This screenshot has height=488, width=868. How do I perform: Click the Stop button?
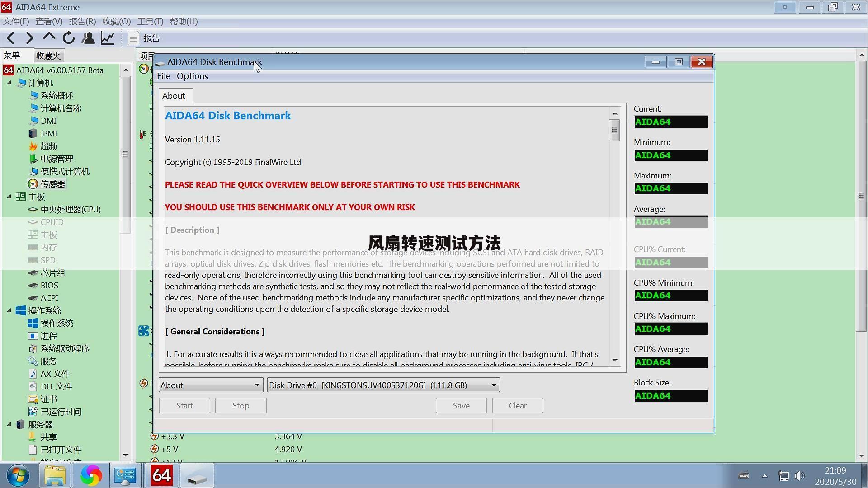click(x=241, y=406)
